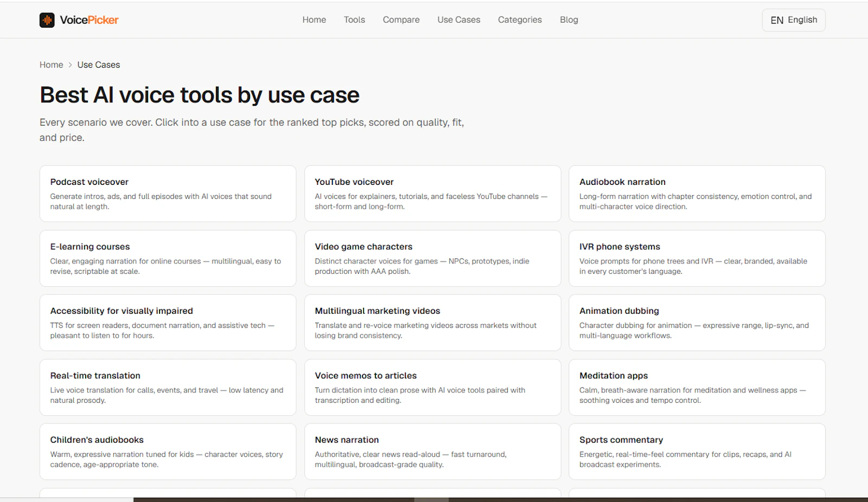View the Real-time translation use case
Image resolution: width=868 pixels, height=502 pixels.
168,387
